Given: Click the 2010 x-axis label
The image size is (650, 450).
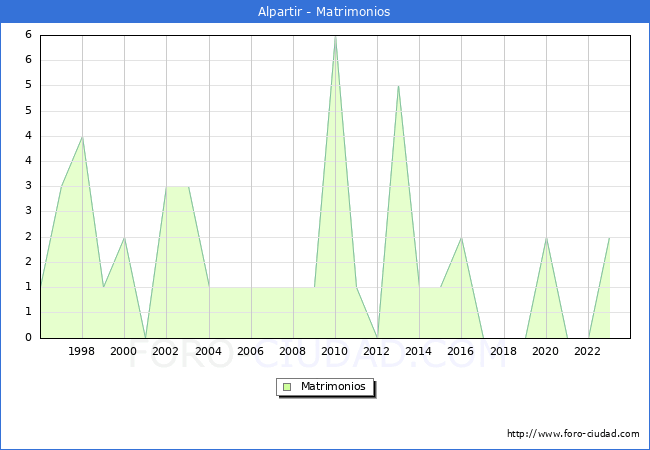Looking at the screenshot, I should (335, 351).
